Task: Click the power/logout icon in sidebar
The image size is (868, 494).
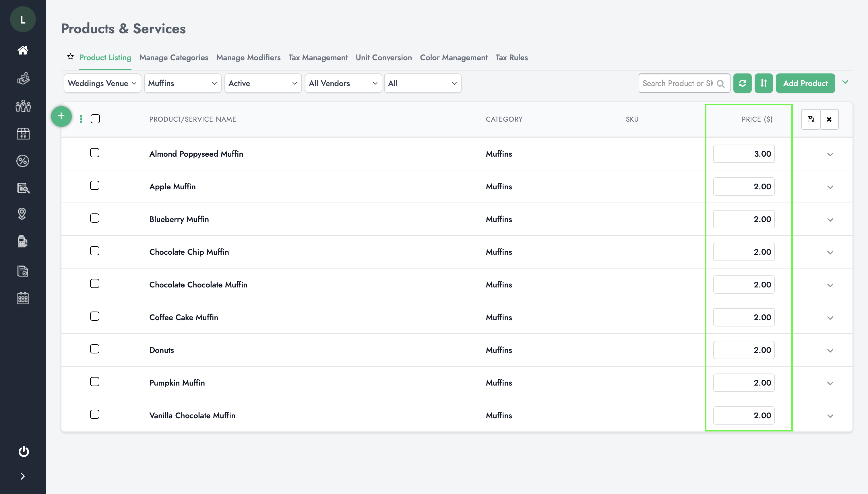Action: point(23,451)
